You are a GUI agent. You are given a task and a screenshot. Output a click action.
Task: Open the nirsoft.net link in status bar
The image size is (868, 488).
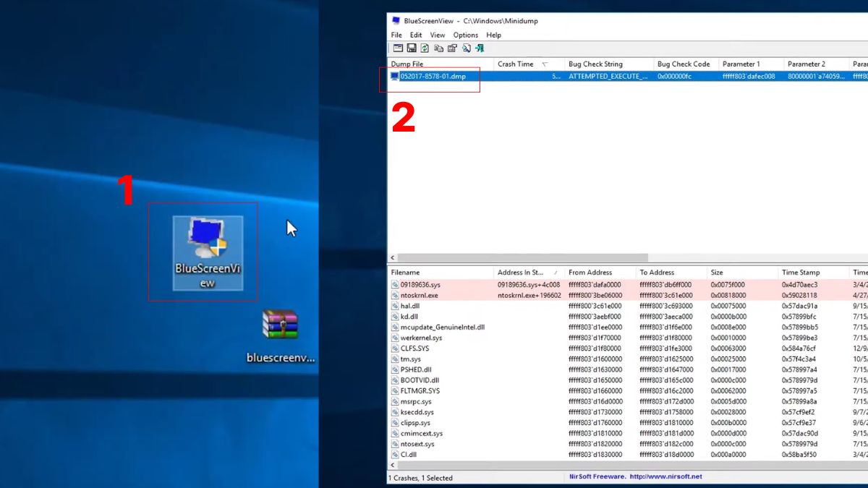pos(665,477)
